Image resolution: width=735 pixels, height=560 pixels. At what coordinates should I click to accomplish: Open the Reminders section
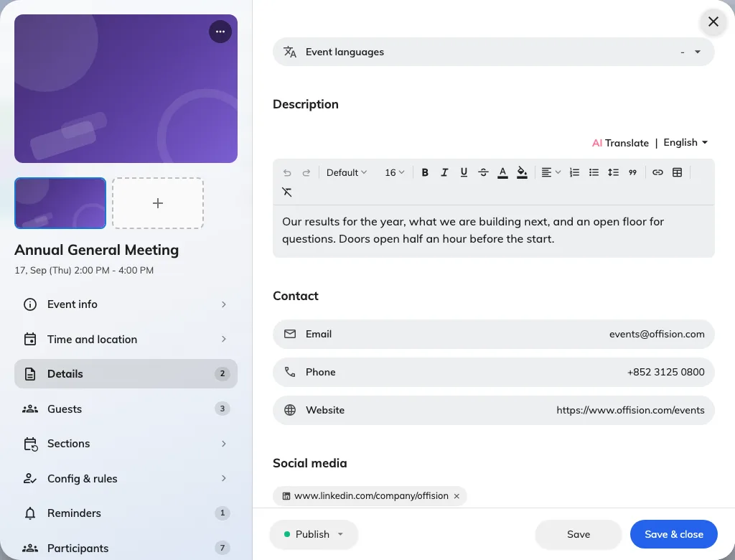(126, 513)
